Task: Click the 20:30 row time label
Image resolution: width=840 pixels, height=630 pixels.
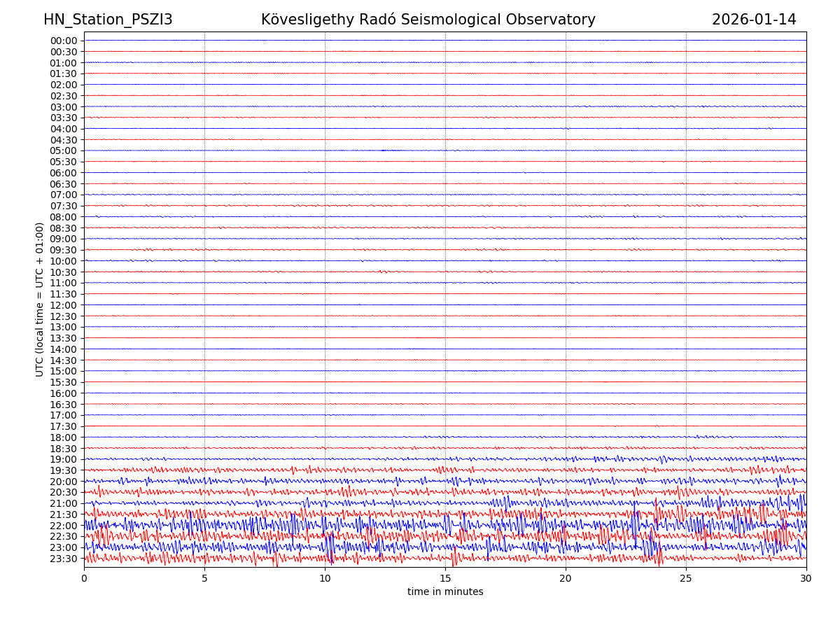Action: pyautogui.click(x=64, y=492)
